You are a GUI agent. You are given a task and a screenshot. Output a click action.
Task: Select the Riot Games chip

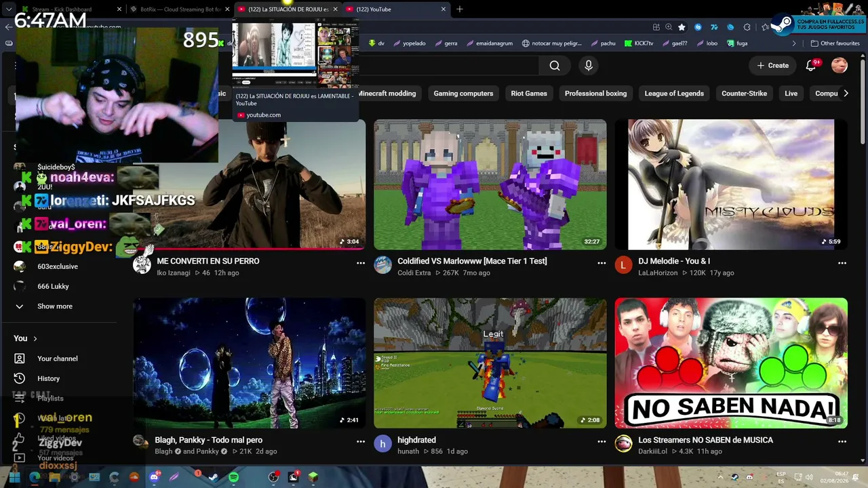tap(529, 94)
